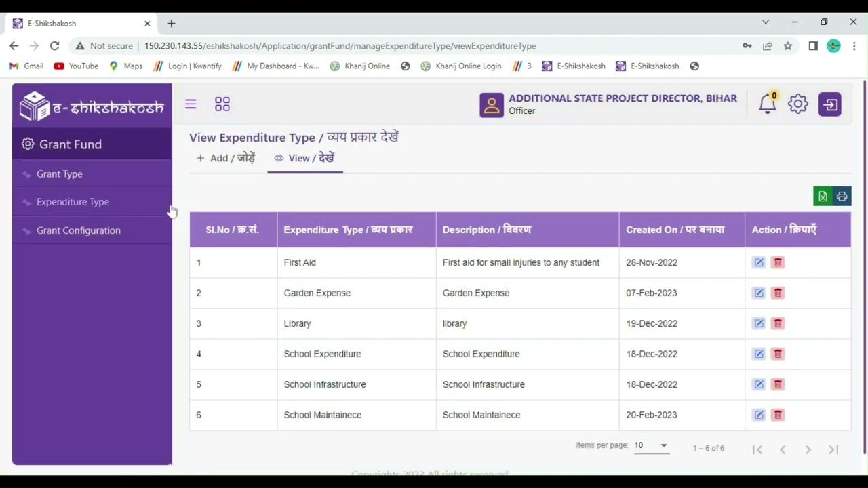The width and height of the screenshot is (868, 488).
Task: Go to the next table page
Action: [x=808, y=449]
